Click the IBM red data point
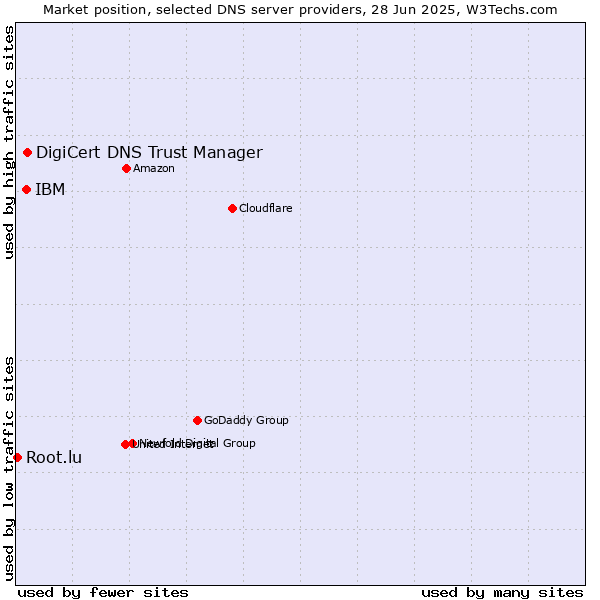The image size is (600, 600). click(26, 189)
